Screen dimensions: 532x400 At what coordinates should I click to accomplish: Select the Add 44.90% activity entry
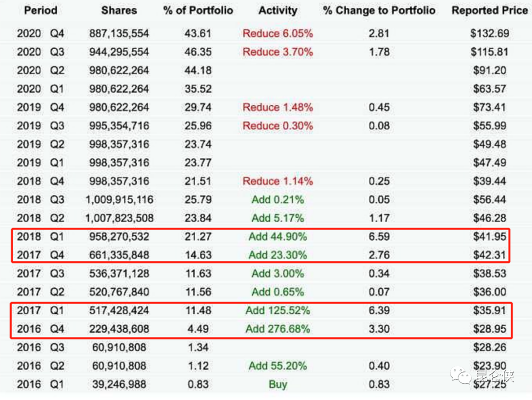pos(278,237)
